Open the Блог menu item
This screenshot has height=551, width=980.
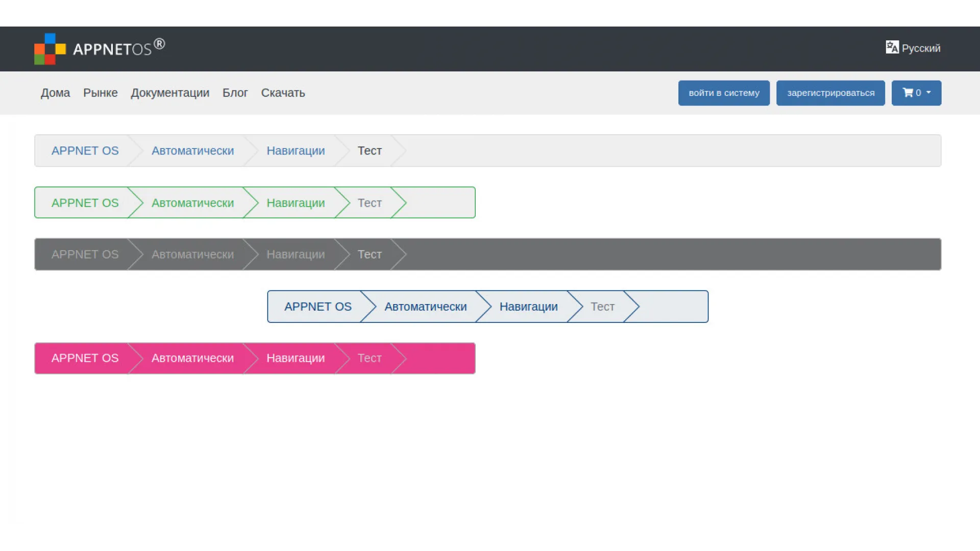pyautogui.click(x=235, y=93)
